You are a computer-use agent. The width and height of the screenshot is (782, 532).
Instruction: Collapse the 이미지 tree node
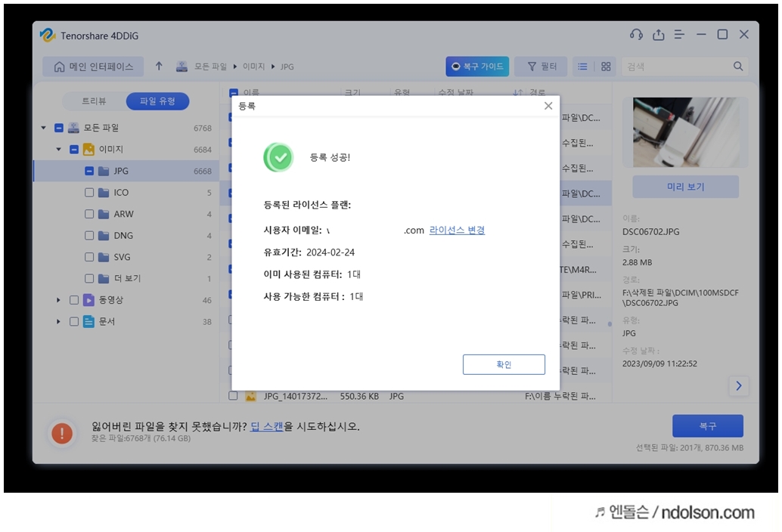tap(58, 150)
